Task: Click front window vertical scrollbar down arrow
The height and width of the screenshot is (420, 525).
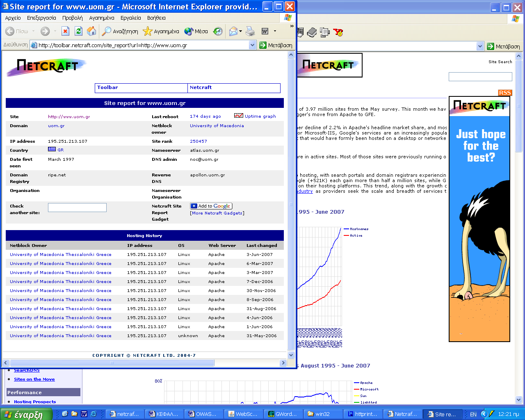Action: tap(291, 355)
